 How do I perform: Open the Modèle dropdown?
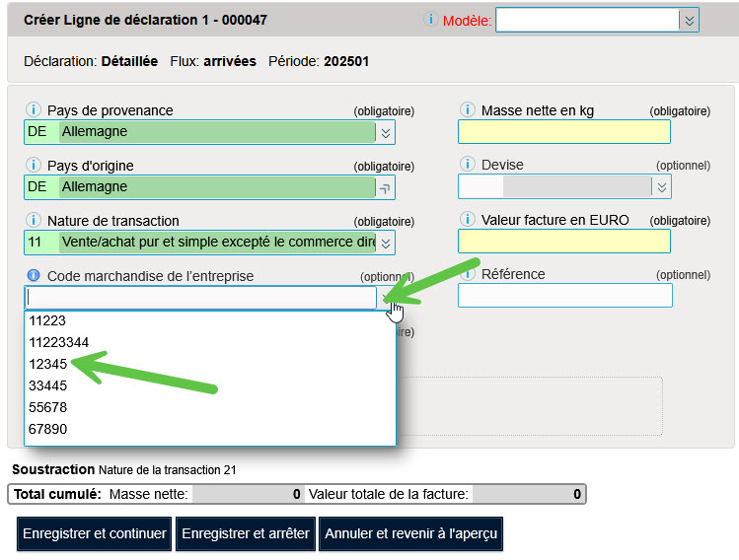(x=689, y=21)
